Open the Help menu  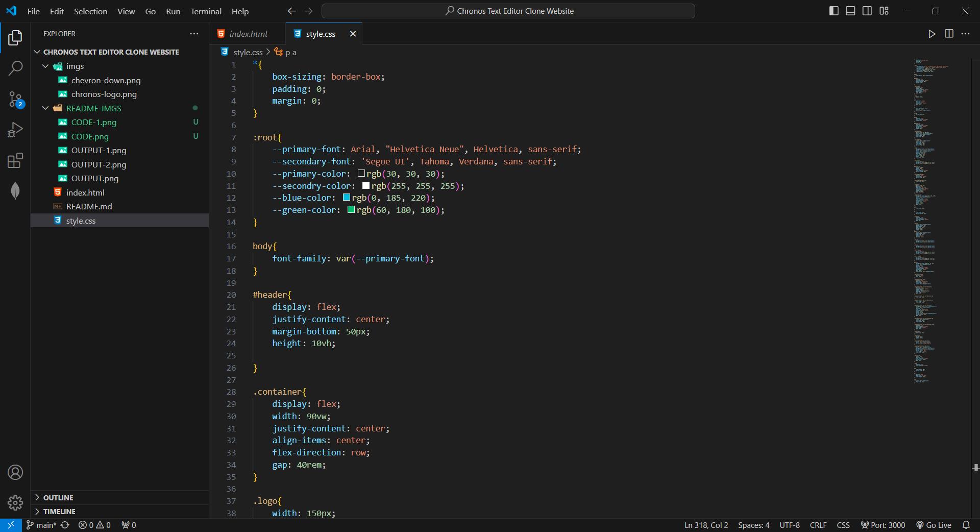click(240, 11)
